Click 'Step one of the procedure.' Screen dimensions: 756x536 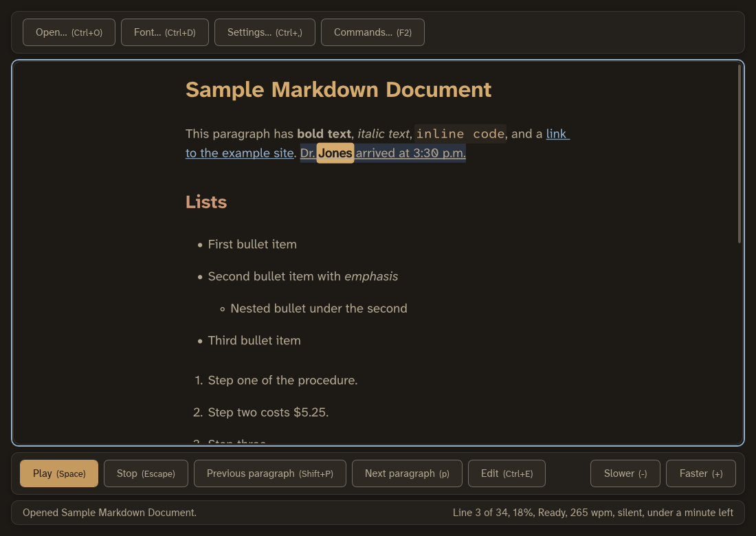click(282, 380)
